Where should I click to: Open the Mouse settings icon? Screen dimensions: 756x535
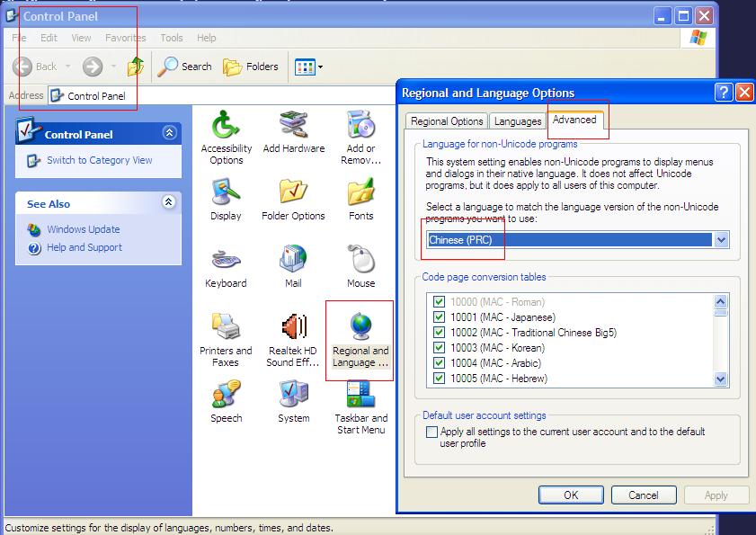360,260
